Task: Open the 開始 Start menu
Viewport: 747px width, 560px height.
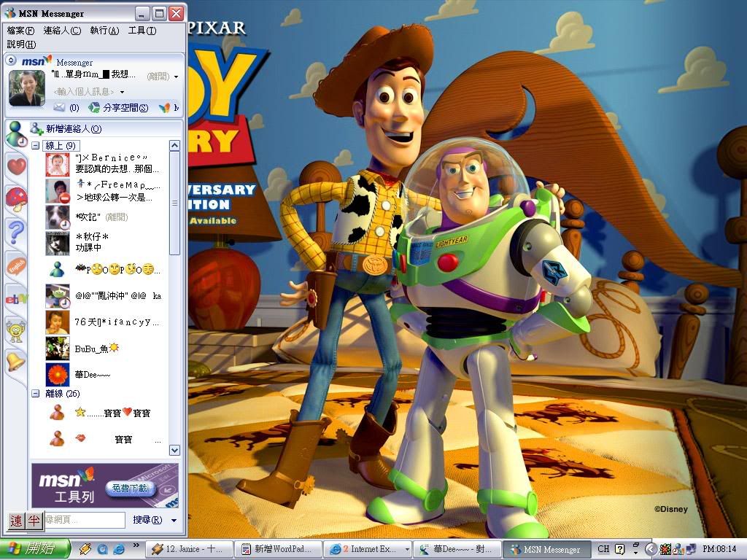Action: point(35,549)
